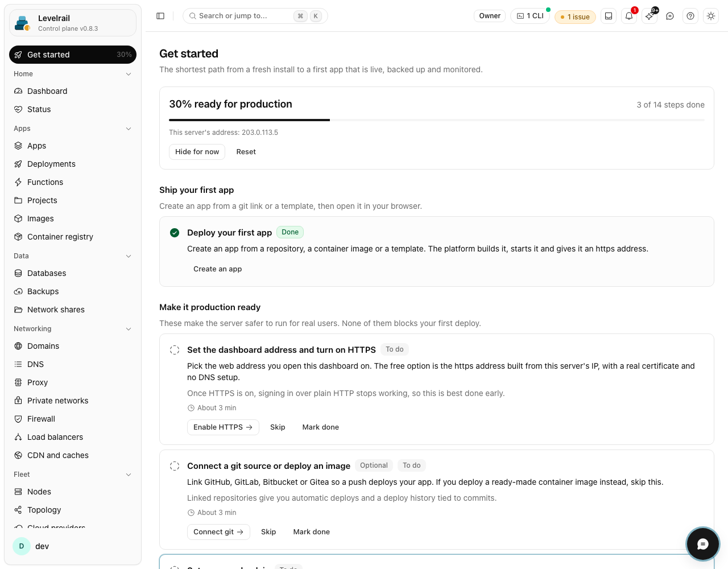Focus the Search or jump to field
The height and width of the screenshot is (569, 728).
pos(255,16)
